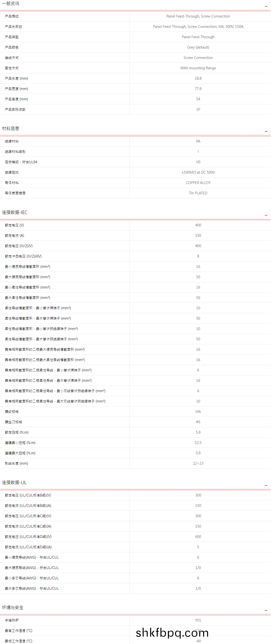Select the 螺纹规格 row label
The image size is (271, 644).
12,412
